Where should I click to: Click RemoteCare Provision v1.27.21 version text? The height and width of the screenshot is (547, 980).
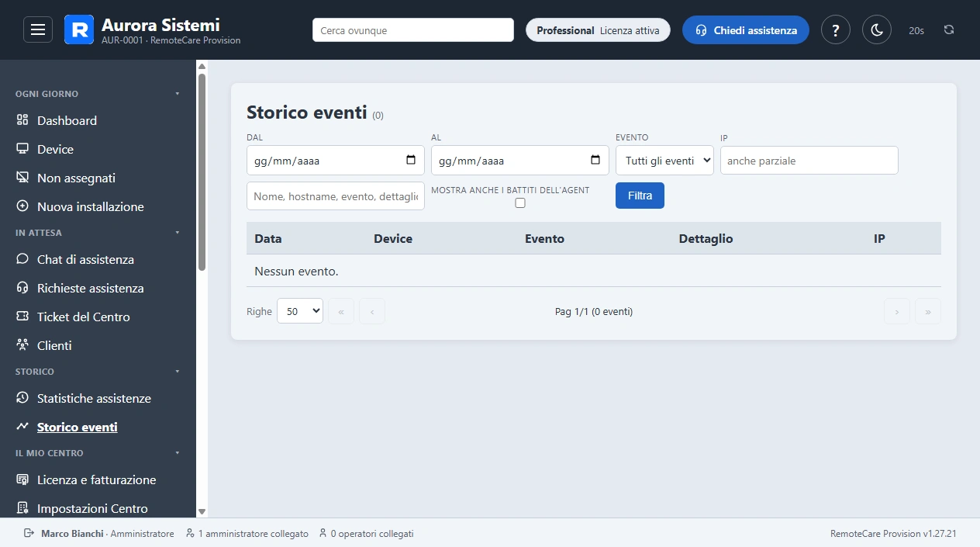[893, 534]
